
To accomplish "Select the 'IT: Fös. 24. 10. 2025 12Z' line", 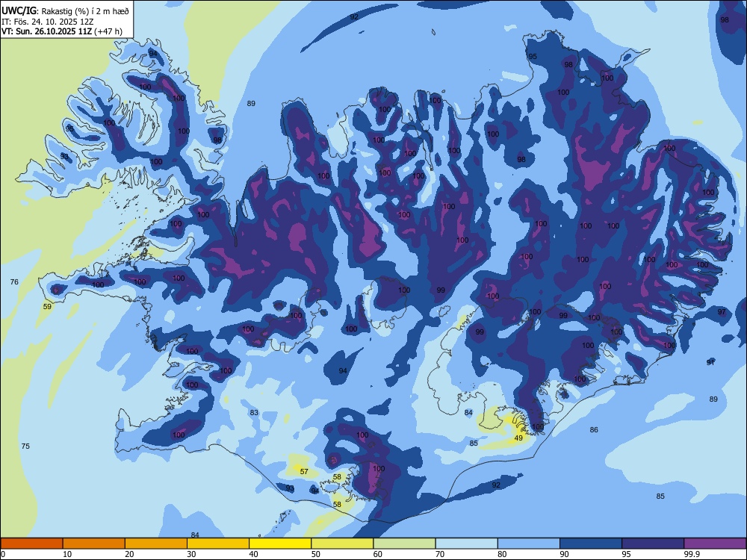I will coord(48,22).
